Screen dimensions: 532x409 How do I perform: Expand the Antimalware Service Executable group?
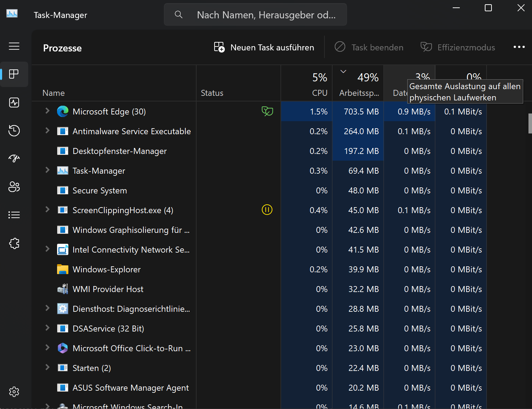coord(47,131)
